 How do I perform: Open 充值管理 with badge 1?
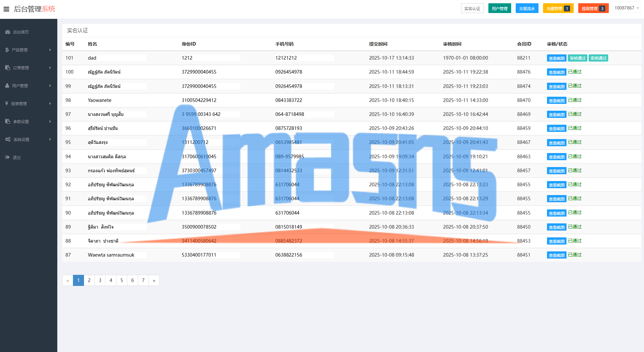pyautogui.click(x=558, y=8)
